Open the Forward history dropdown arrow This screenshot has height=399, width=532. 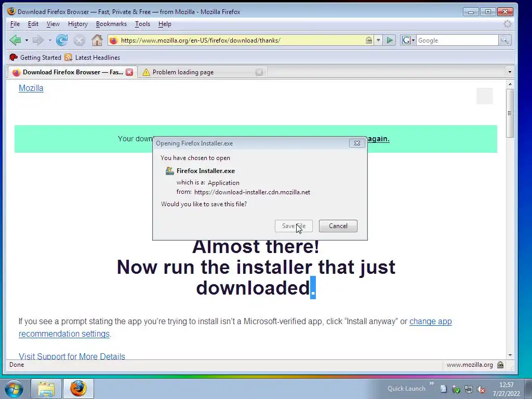(x=50, y=41)
